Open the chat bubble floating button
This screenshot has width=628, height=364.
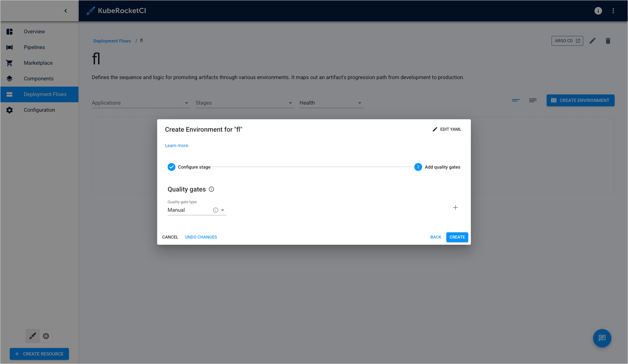click(x=602, y=338)
